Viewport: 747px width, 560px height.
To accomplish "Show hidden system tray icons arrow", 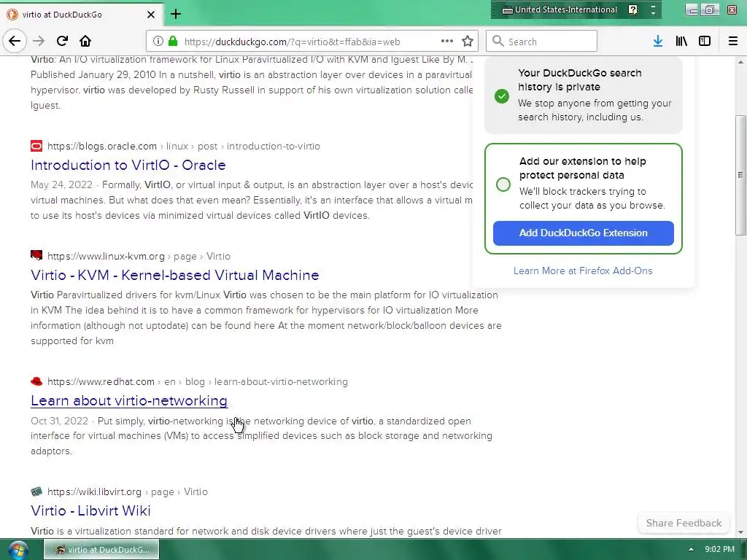I will (691, 549).
